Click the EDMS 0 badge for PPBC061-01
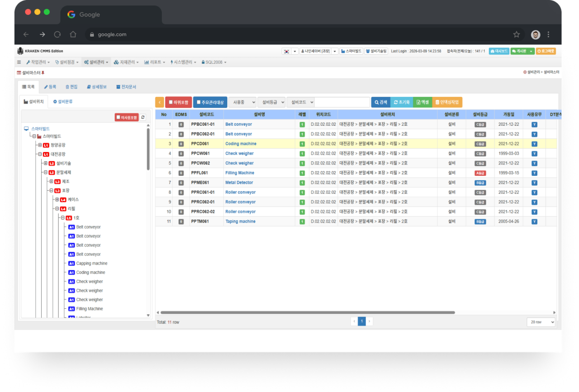Screen dimensions: 579x392 (x=181, y=124)
